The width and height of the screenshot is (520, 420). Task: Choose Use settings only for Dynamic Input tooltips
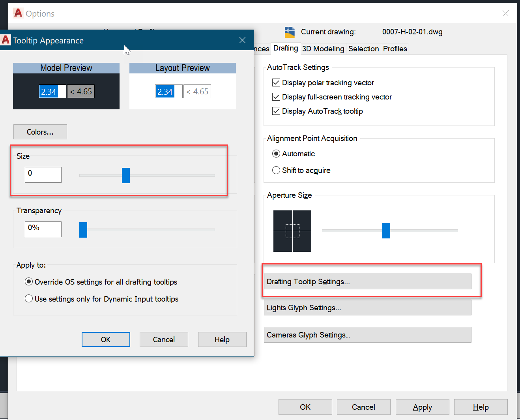(28, 298)
